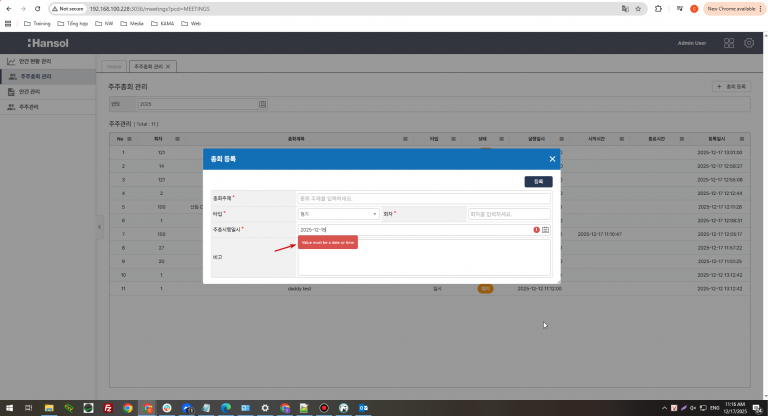
Task: Open the Training bookmarks folder
Action: 37,24
